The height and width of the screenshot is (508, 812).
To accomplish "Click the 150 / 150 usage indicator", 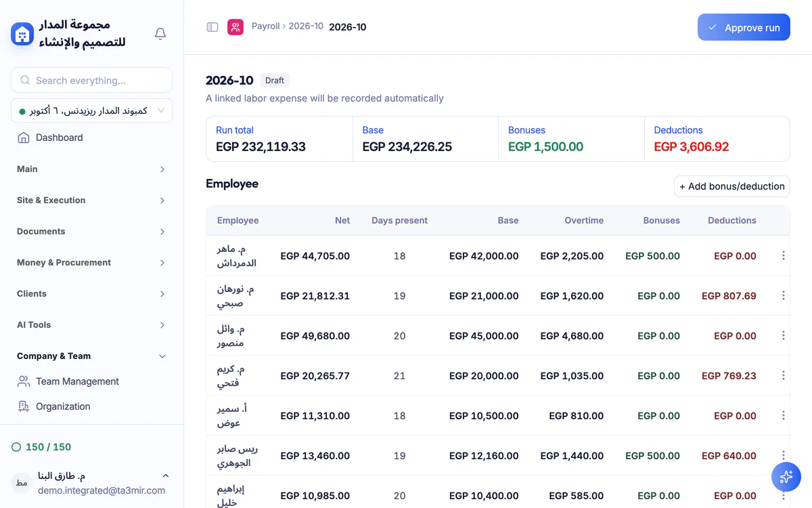I will pos(42,447).
